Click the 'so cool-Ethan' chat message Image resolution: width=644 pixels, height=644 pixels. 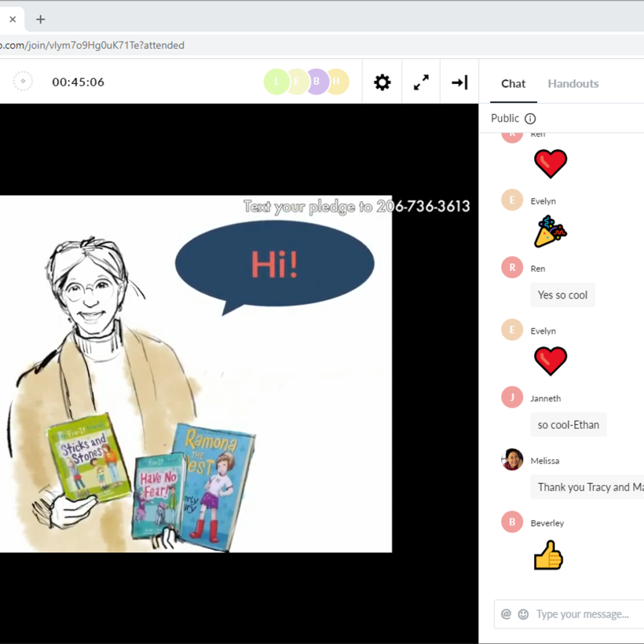point(568,425)
